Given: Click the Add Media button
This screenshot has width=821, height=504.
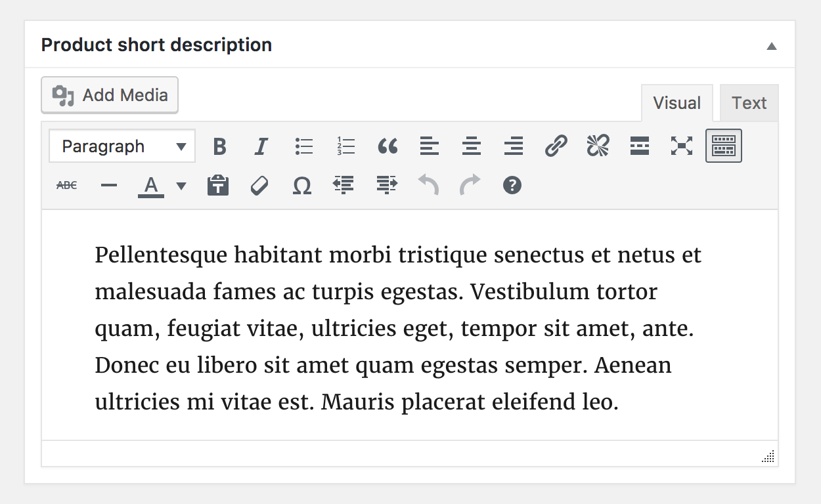Looking at the screenshot, I should pos(109,94).
